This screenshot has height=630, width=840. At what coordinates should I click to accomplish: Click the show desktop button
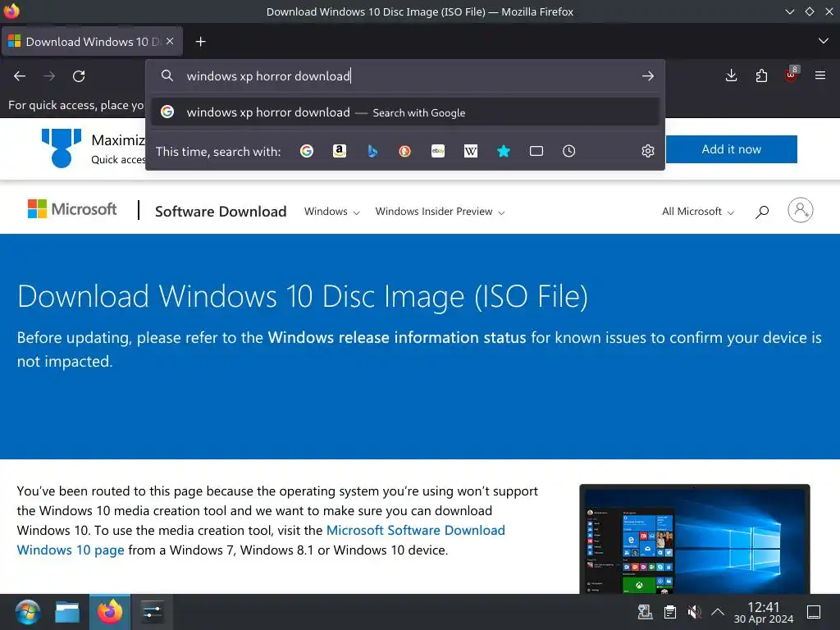(x=814, y=612)
